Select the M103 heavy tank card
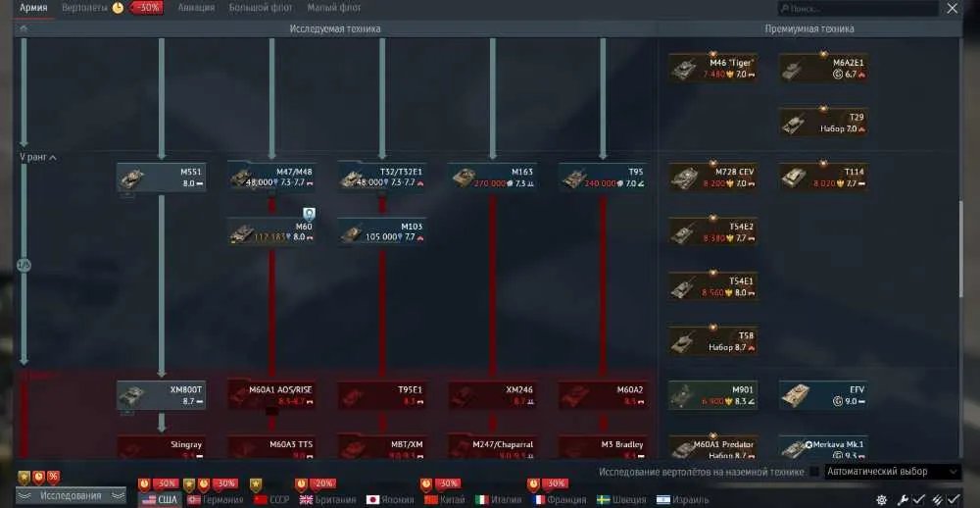Image resolution: width=980 pixels, height=508 pixels. pyautogui.click(x=382, y=232)
